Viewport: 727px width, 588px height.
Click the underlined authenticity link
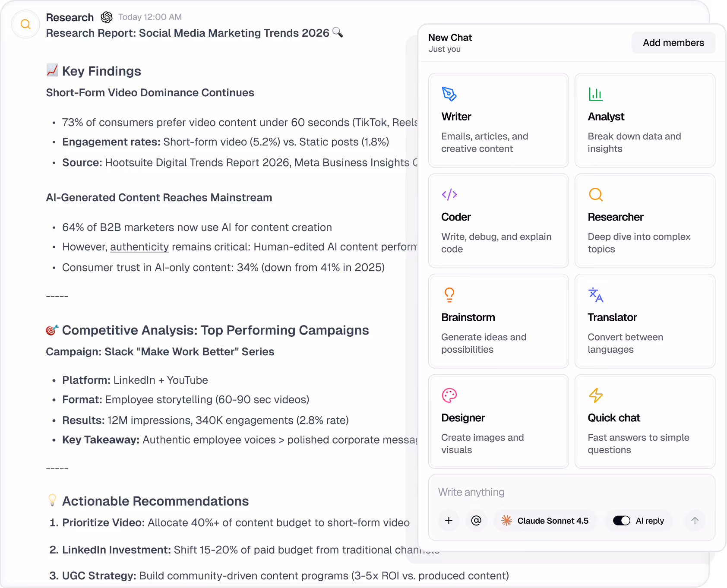(139, 247)
